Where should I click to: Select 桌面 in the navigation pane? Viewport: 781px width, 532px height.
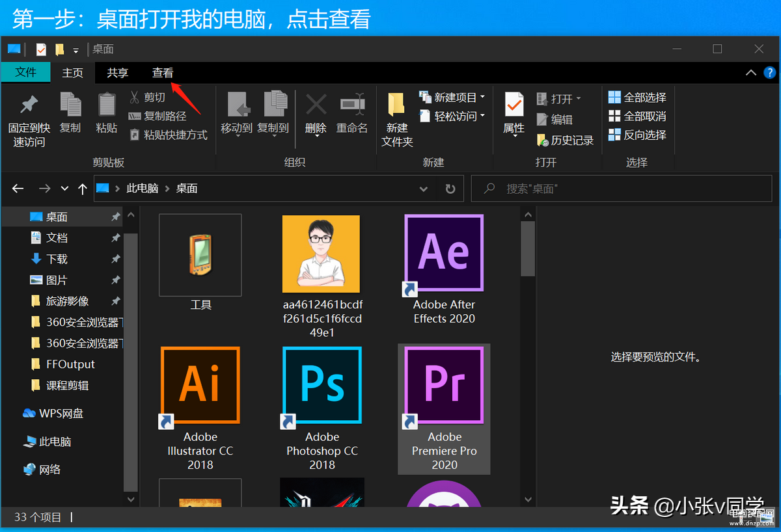pyautogui.click(x=62, y=217)
